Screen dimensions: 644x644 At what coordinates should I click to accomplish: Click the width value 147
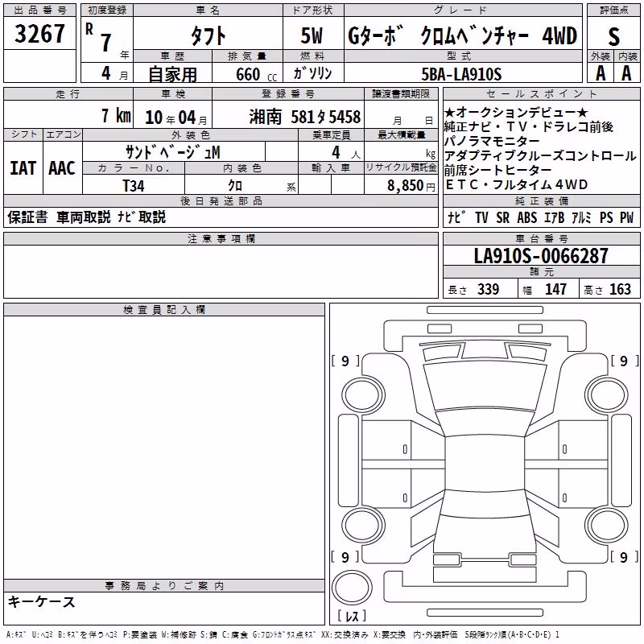(555, 289)
